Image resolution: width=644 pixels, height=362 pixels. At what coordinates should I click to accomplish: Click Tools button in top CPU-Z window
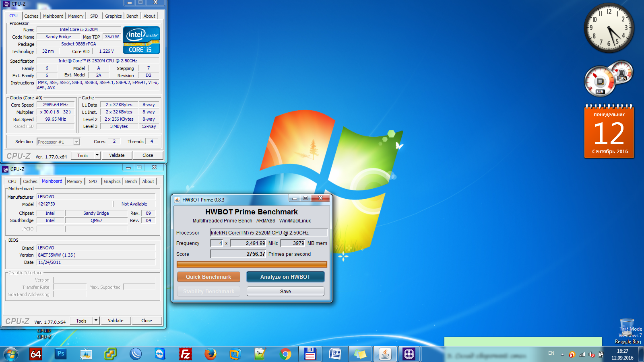(x=83, y=155)
